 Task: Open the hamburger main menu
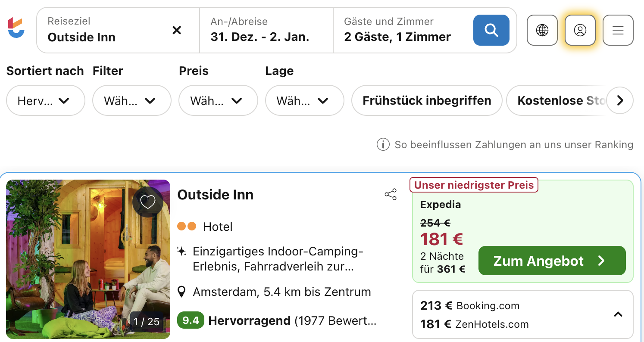pyautogui.click(x=618, y=30)
